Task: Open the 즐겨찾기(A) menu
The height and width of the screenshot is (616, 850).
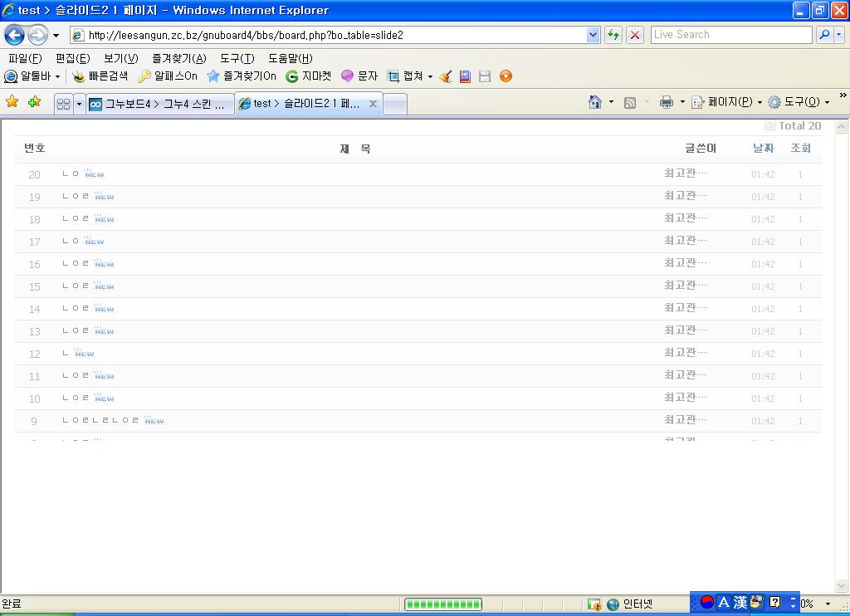Action: [x=178, y=58]
